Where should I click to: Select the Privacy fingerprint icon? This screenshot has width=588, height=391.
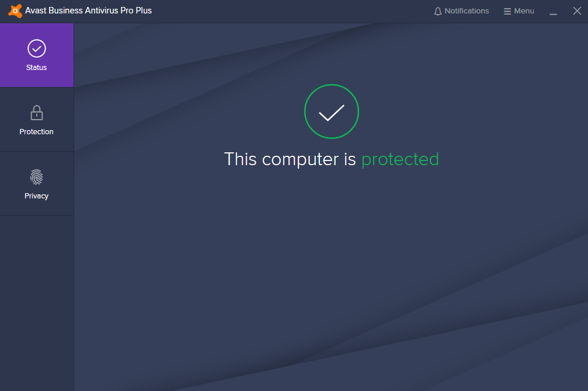37,177
